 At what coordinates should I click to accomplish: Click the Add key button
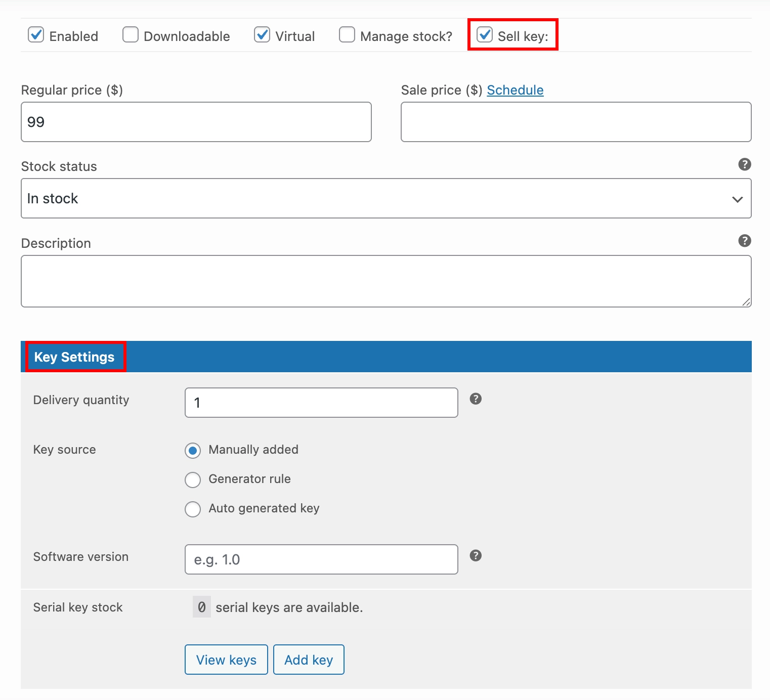pyautogui.click(x=309, y=660)
